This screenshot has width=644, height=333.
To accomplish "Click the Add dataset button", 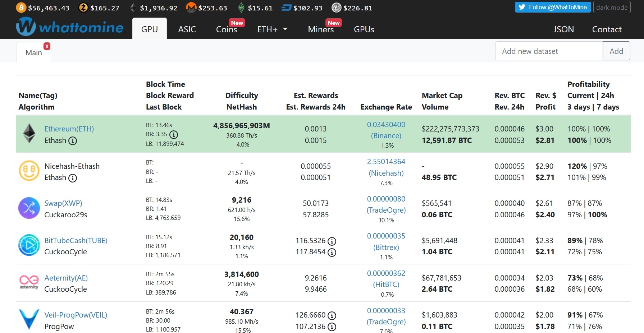I will click(616, 51).
